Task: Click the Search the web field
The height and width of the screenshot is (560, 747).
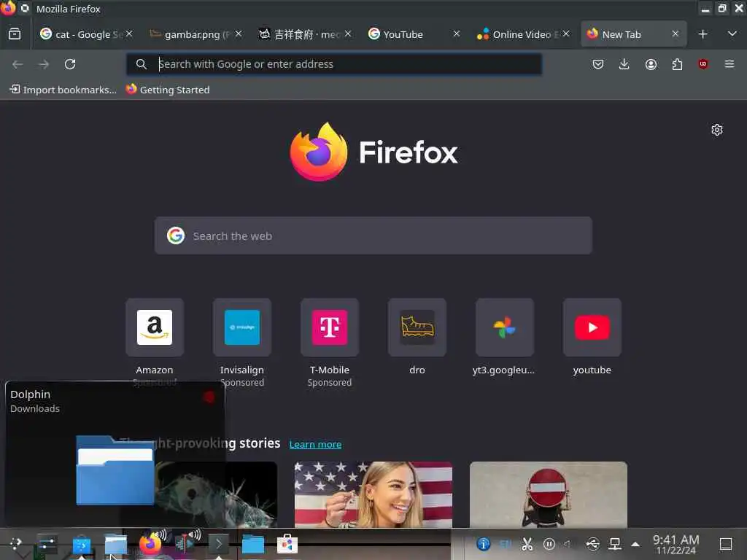Action: tap(373, 236)
